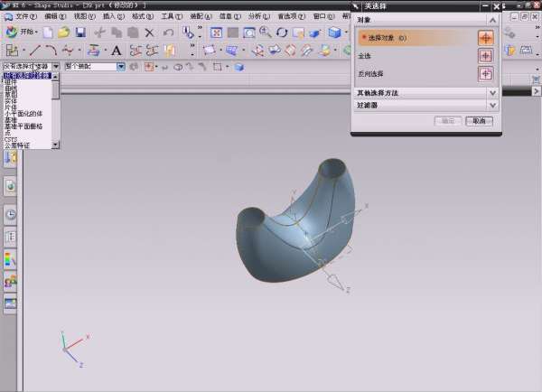542x392 pixels.
Task: Open the 文件 menu
Action: pyautogui.click(x=25, y=16)
